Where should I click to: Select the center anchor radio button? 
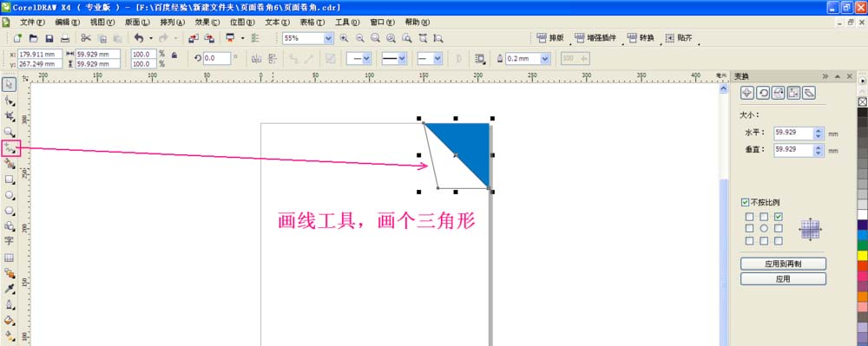[x=764, y=228]
